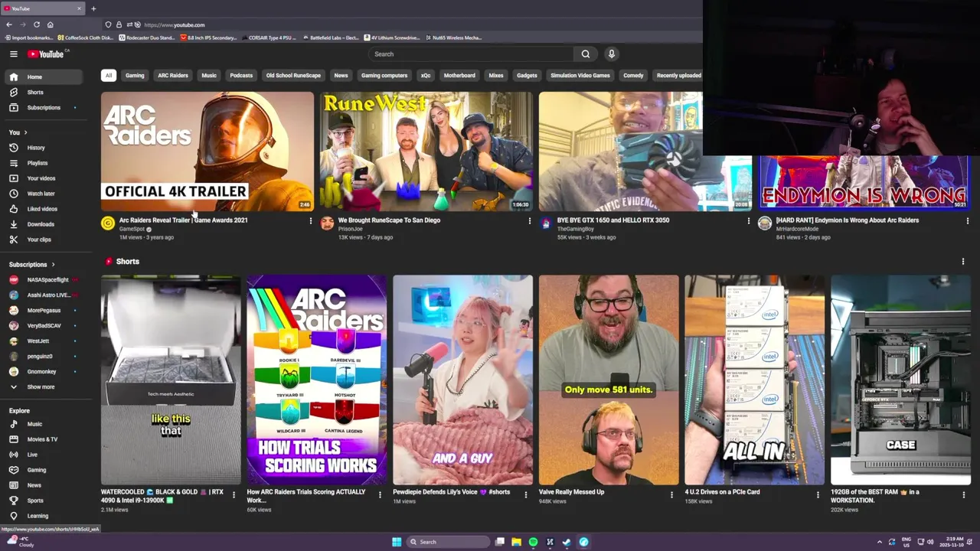Click the Windows taskbar search box
Viewport: 980px width, 551px height.
coord(448,542)
